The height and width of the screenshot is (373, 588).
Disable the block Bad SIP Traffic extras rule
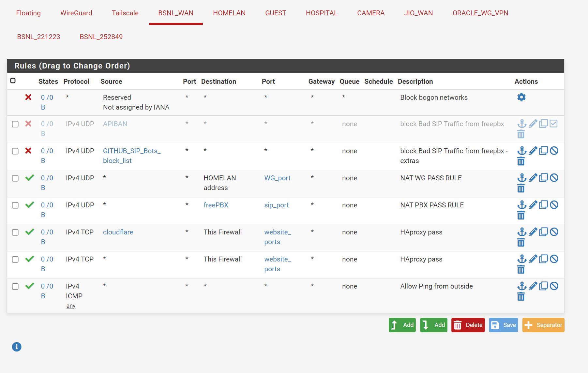554,151
